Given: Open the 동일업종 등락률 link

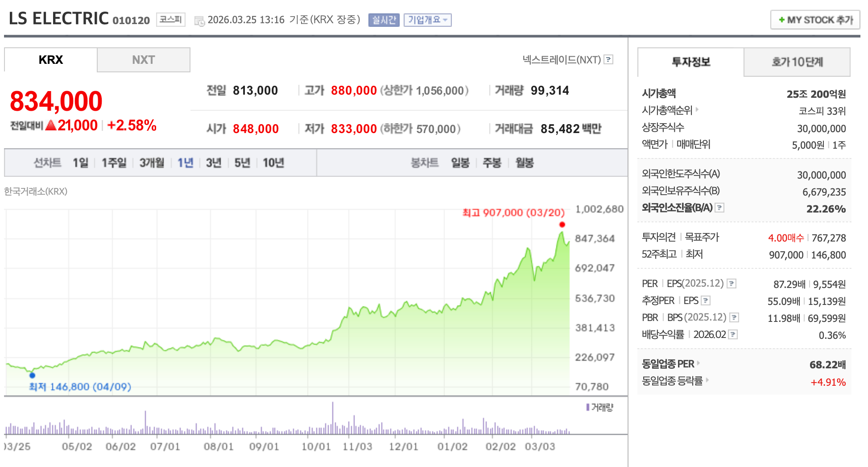Looking at the screenshot, I should point(672,381).
